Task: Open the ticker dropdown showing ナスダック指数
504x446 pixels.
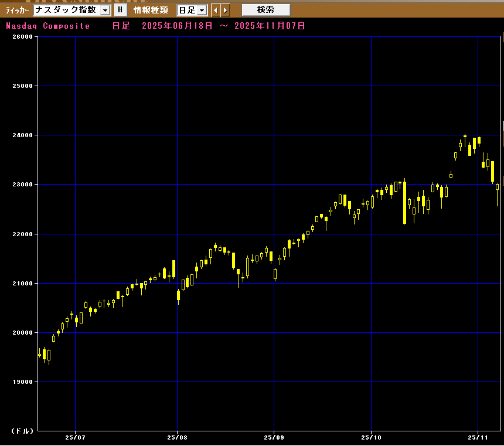Action: pos(72,10)
